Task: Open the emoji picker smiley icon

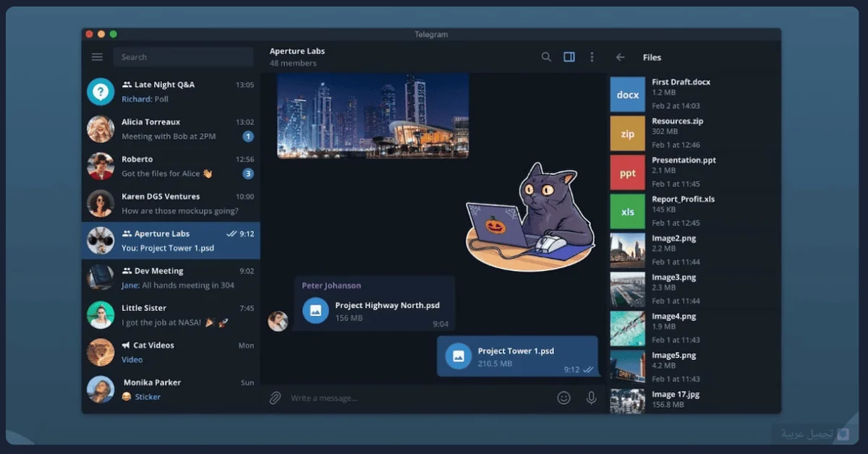Action: pyautogui.click(x=563, y=398)
